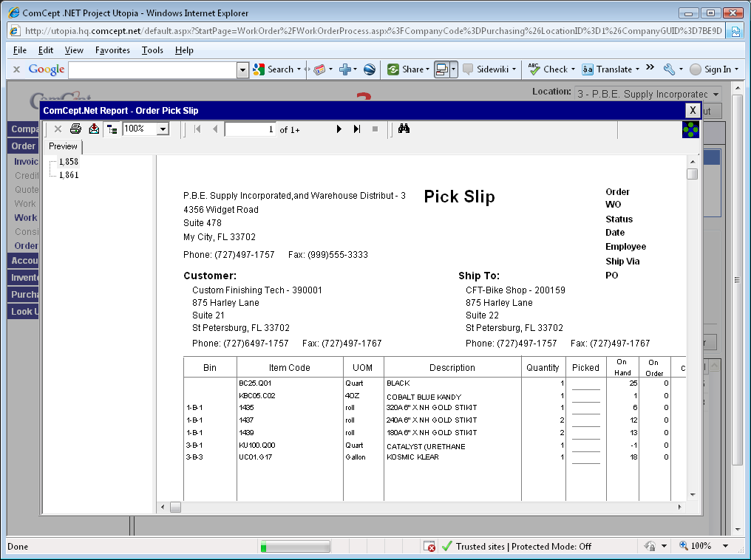Click the page number input field
The width and height of the screenshot is (751, 560).
pos(250,129)
